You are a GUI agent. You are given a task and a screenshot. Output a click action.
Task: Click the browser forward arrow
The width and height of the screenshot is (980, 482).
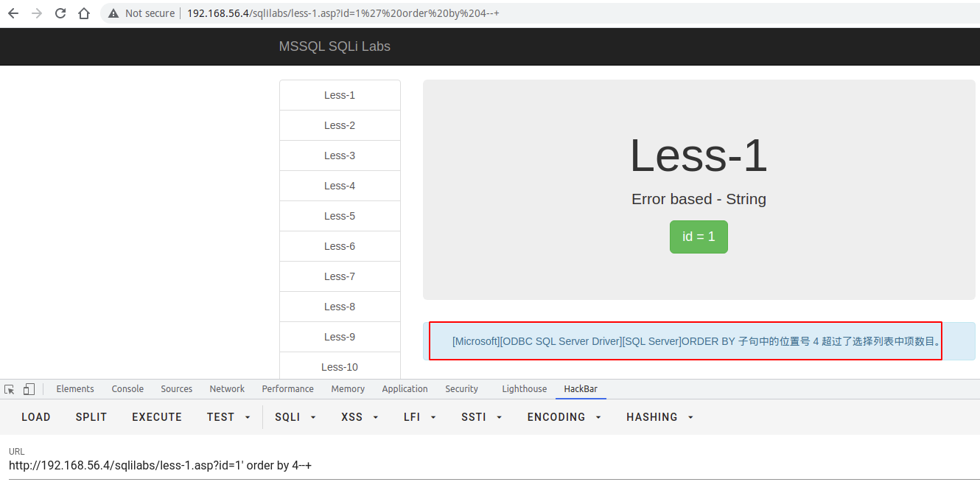(37, 13)
